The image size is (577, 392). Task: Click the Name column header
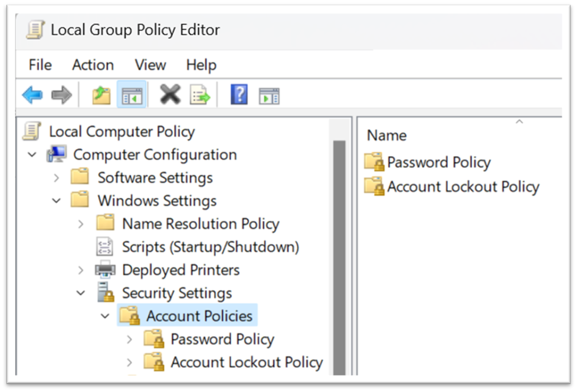[386, 135]
